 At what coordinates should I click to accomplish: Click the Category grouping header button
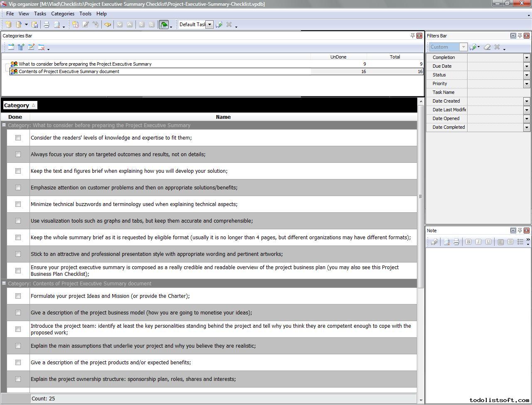click(20, 106)
